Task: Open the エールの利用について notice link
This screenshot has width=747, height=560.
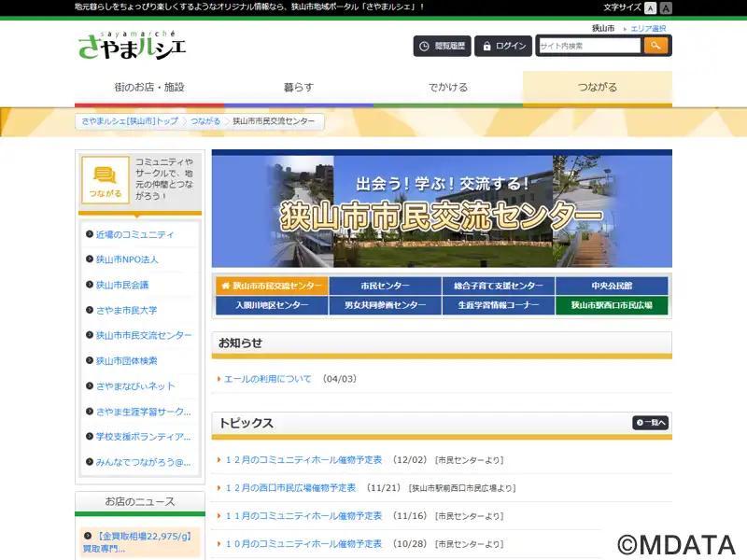Action: [268, 379]
